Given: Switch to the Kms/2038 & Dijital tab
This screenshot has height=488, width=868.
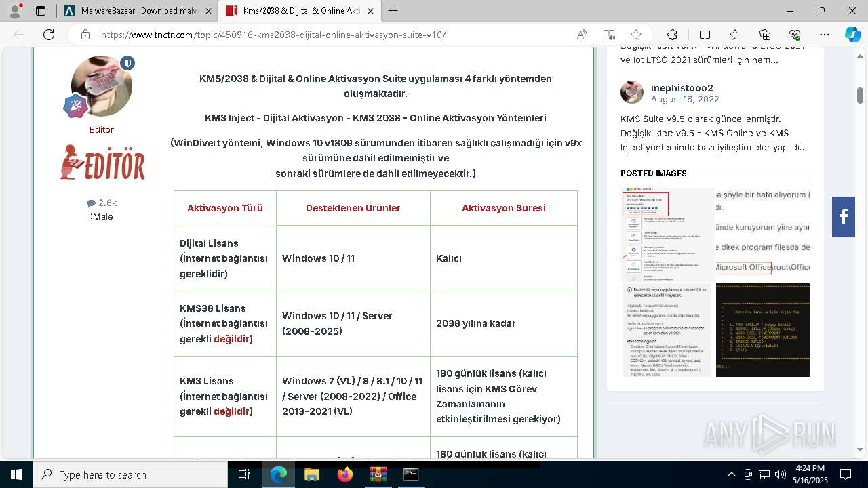Looking at the screenshot, I should click(301, 11).
